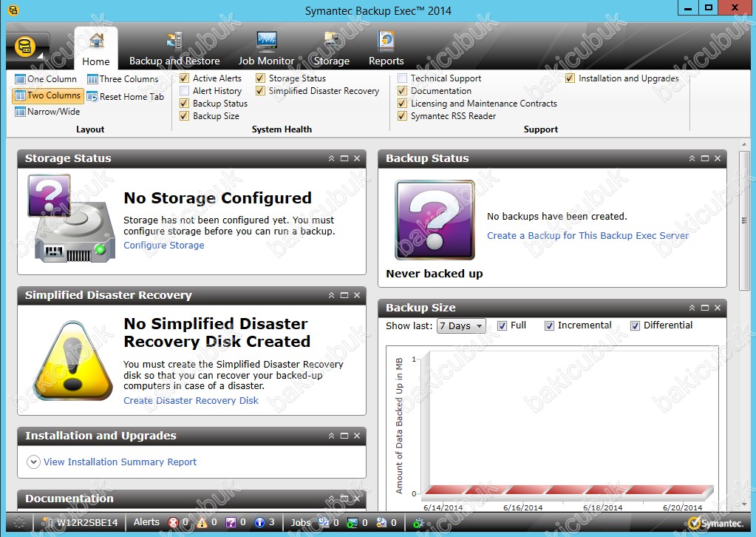Select Two Columns layout
Viewport: 756px width, 537px height.
click(47, 95)
